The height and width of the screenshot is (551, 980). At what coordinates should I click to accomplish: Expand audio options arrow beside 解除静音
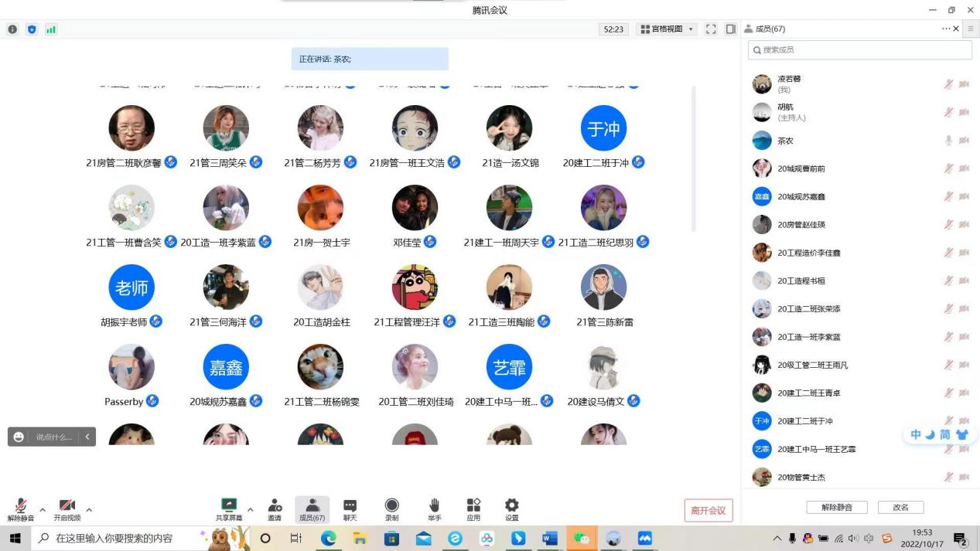tap(43, 510)
